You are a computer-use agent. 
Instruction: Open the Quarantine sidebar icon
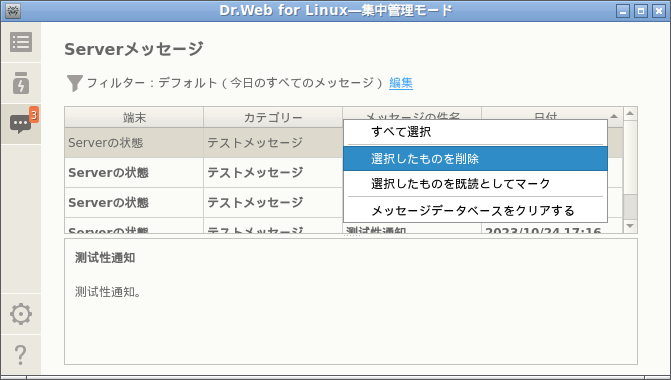coord(21,83)
